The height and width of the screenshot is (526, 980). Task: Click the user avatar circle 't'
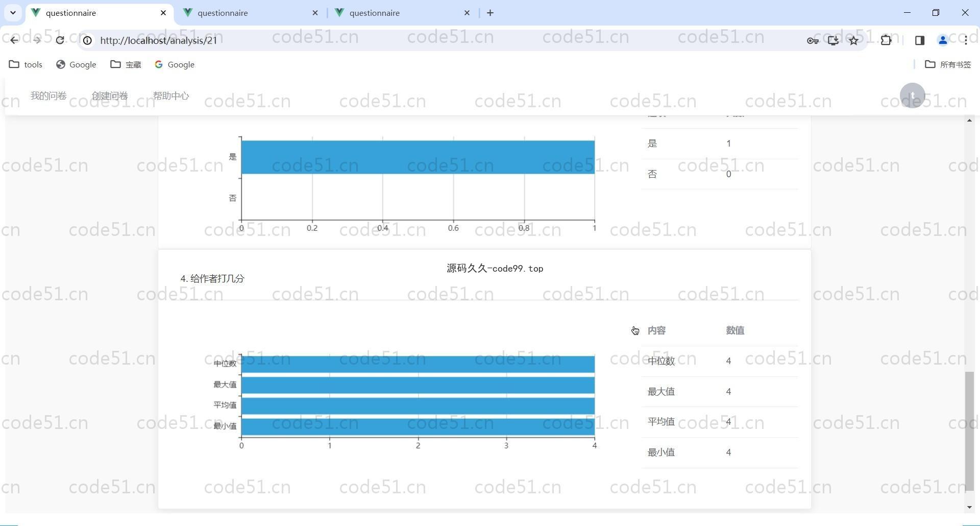(913, 95)
